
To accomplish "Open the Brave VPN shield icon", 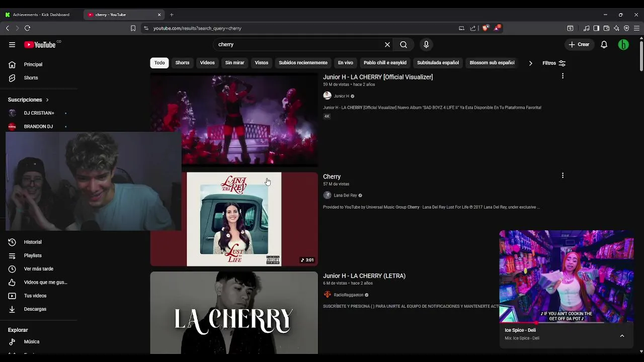I will 626,28.
